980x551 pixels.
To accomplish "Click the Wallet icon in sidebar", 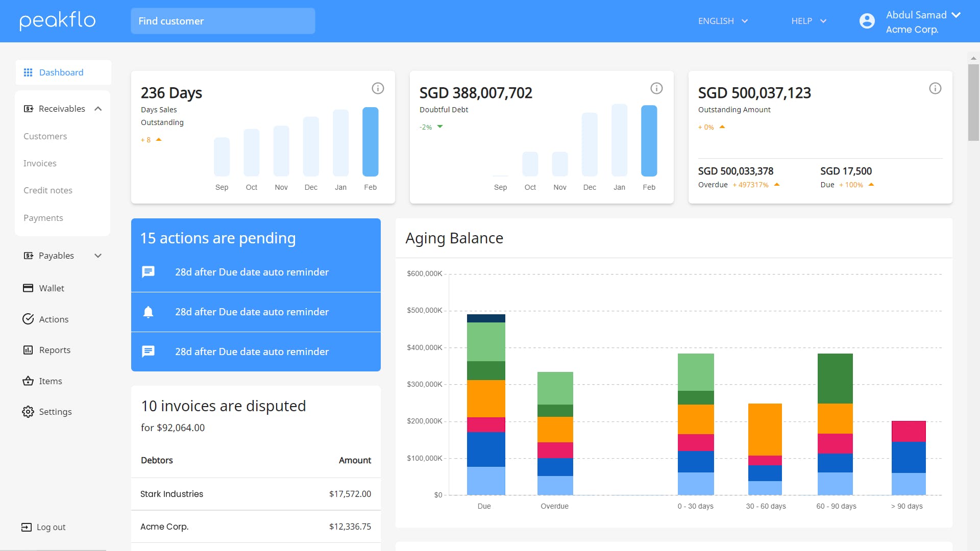I will [28, 288].
